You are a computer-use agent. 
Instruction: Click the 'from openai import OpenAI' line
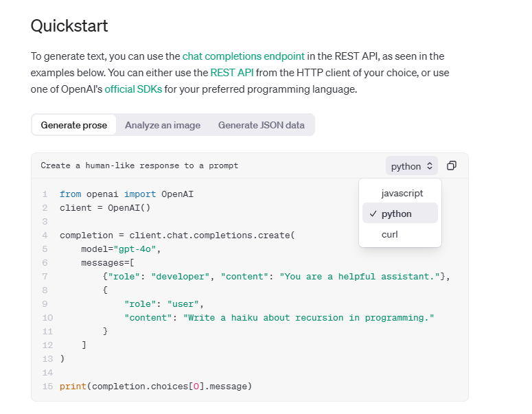[x=126, y=194]
